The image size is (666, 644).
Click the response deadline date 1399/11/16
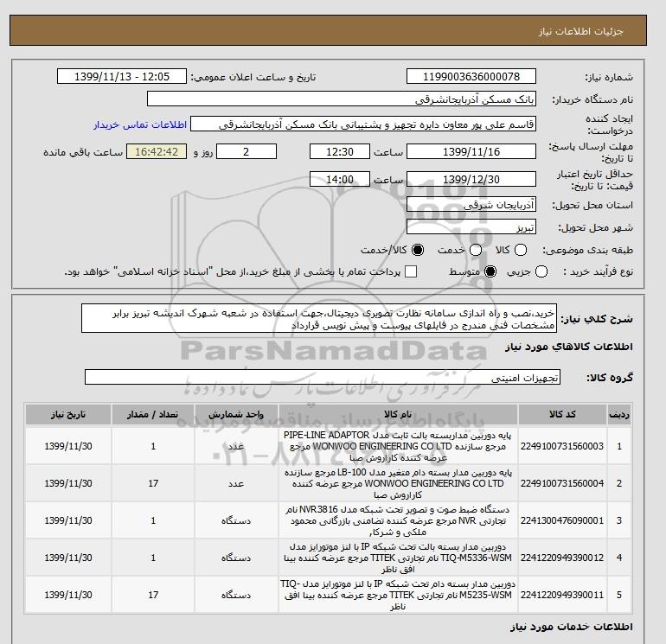[x=471, y=151]
